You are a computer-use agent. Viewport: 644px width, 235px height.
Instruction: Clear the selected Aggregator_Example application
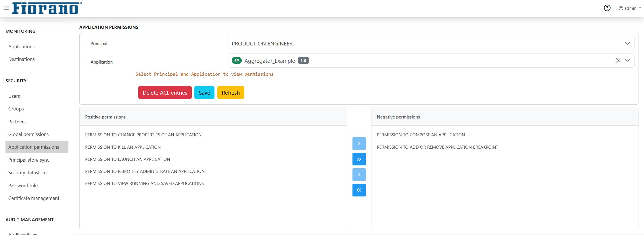[618, 60]
